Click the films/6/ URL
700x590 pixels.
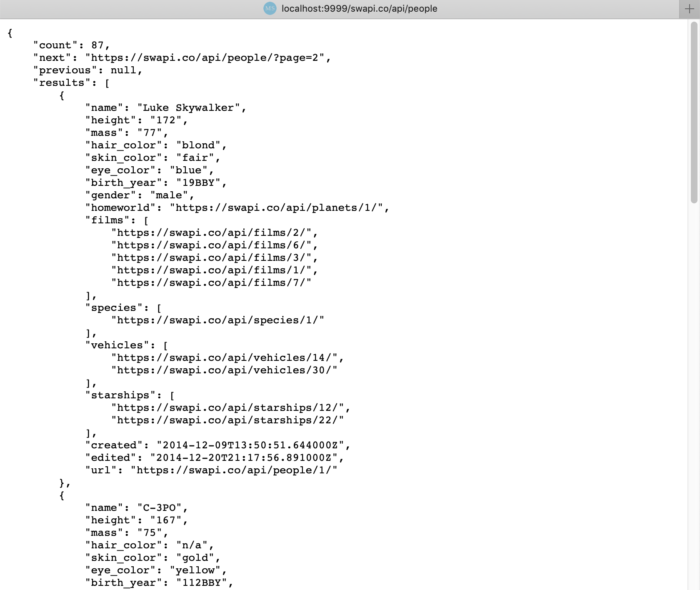click(x=211, y=245)
